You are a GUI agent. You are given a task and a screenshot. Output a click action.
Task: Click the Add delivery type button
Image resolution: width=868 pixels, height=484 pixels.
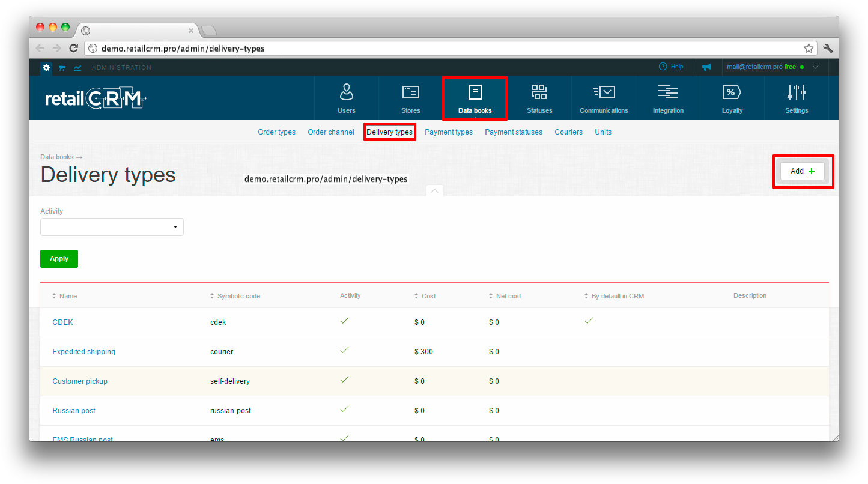click(803, 171)
